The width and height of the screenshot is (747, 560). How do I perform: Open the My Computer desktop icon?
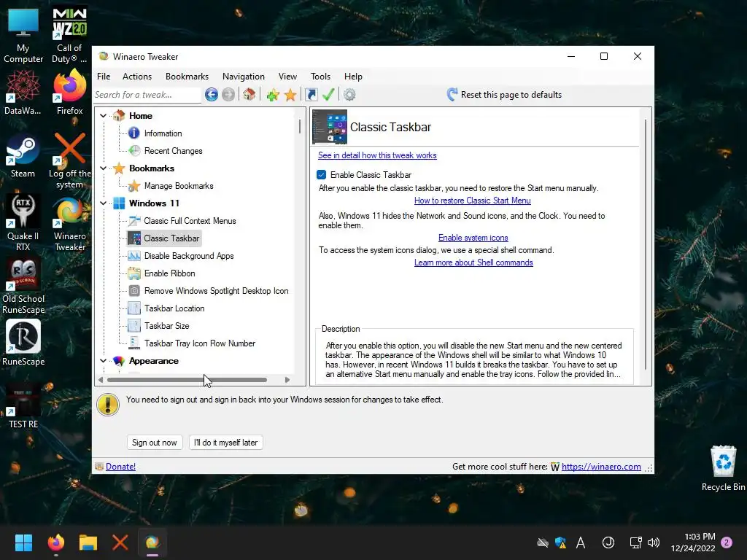tap(23, 36)
